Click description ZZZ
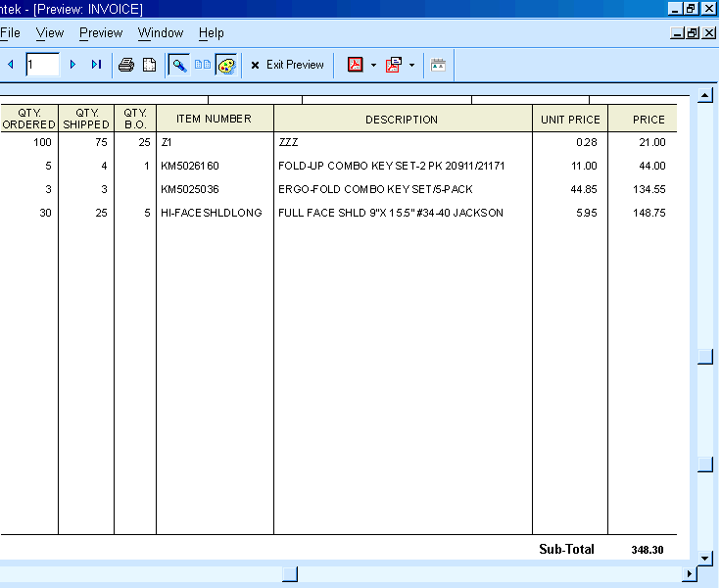This screenshot has width=721, height=588. coord(288,142)
